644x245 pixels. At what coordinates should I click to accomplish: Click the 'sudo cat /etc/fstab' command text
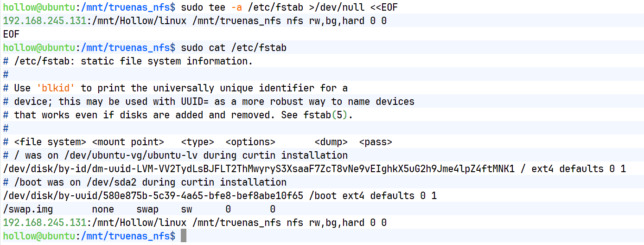pyautogui.click(x=234, y=48)
